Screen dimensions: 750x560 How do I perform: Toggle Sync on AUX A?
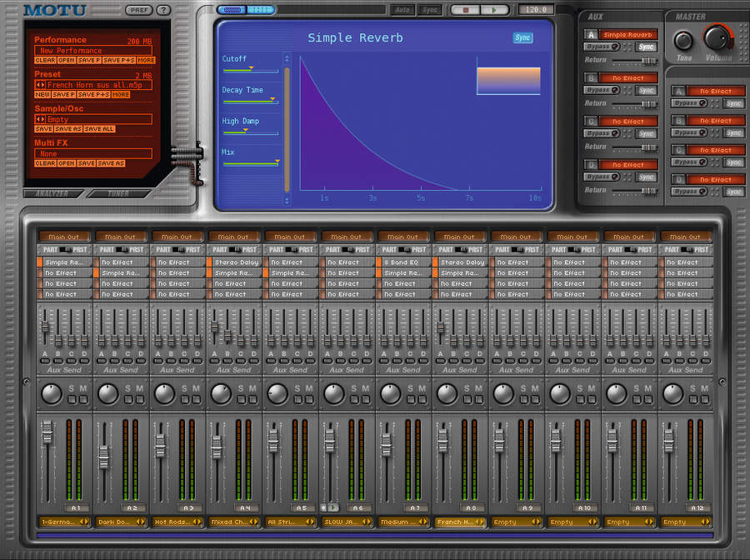pyautogui.click(x=646, y=47)
